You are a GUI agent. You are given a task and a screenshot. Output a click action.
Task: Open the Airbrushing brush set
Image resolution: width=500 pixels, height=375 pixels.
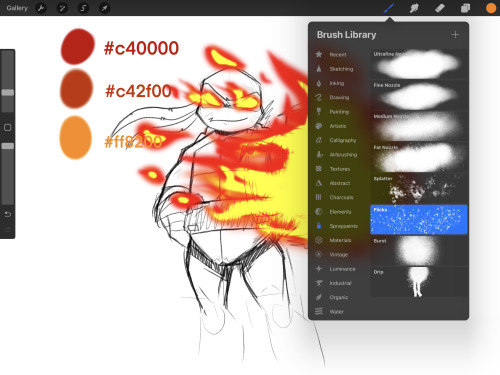pyautogui.click(x=338, y=155)
